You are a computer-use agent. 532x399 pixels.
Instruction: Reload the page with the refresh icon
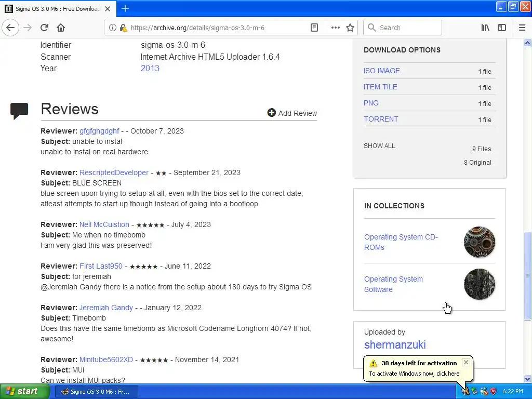[x=44, y=28]
